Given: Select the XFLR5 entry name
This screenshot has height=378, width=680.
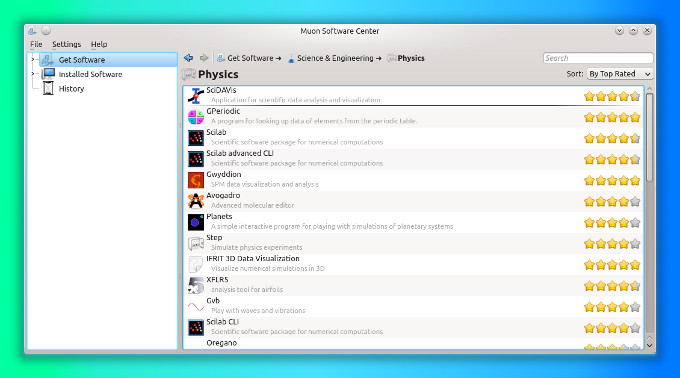Looking at the screenshot, I should pyautogui.click(x=217, y=280).
